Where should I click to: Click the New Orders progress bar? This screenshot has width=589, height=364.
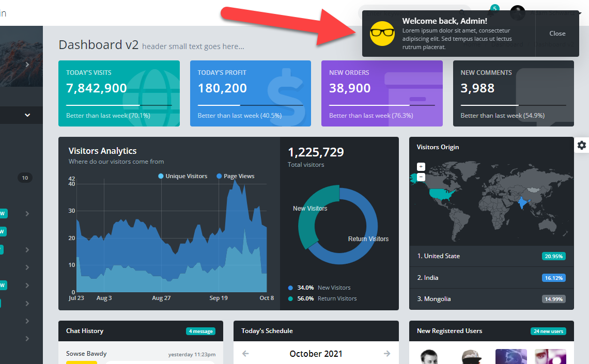click(382, 105)
